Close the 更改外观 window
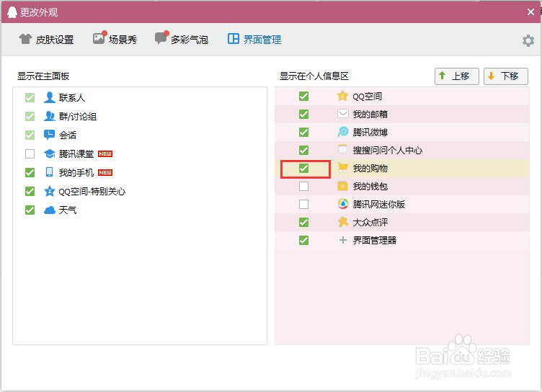The height and width of the screenshot is (392, 542). click(530, 12)
